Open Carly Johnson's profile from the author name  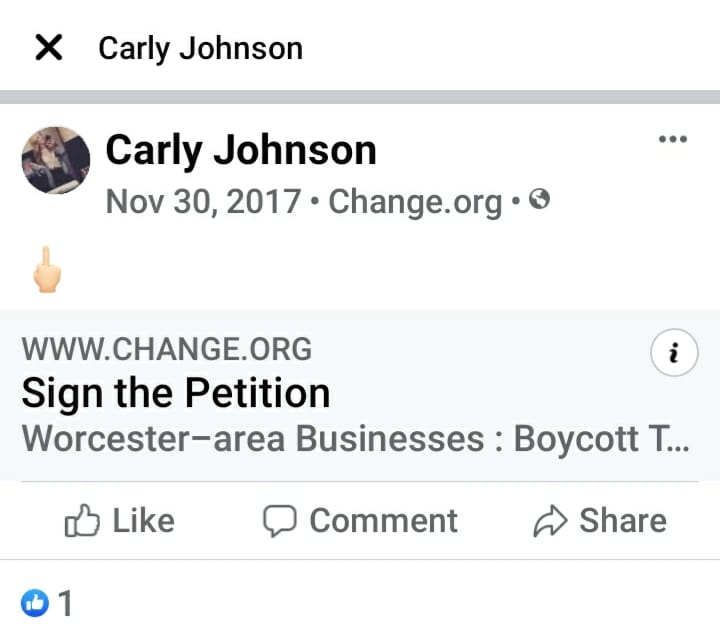click(241, 151)
